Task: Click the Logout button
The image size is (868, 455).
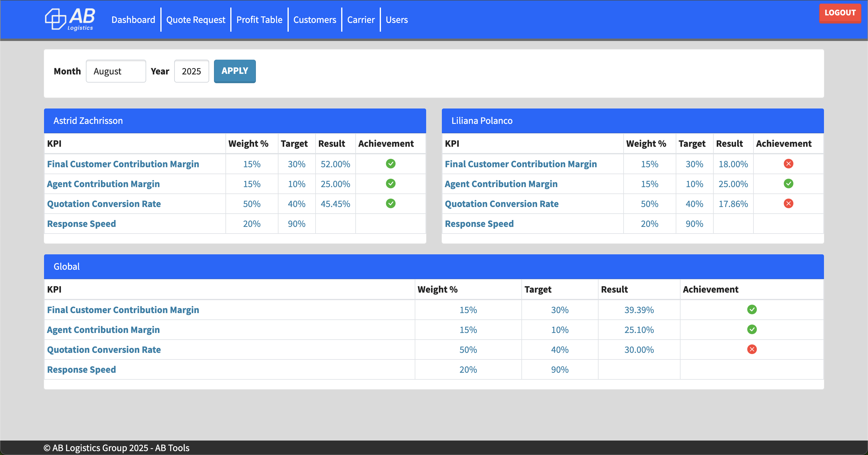Action: pyautogui.click(x=840, y=13)
